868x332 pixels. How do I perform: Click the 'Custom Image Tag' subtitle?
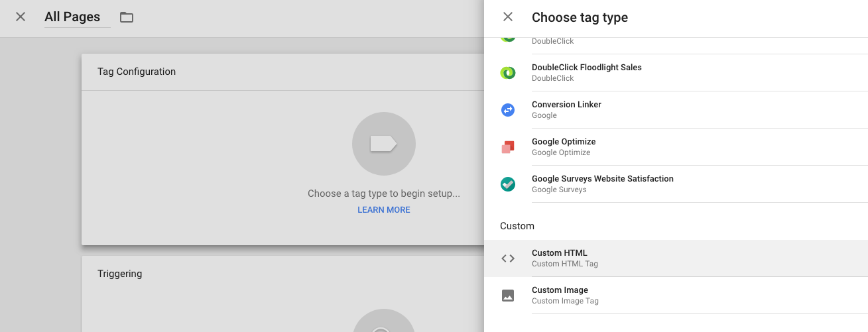tap(565, 301)
